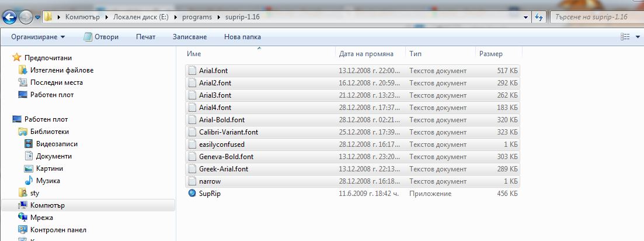The image size is (644, 241).
Task: Click Записване in the toolbar
Action: tap(190, 37)
